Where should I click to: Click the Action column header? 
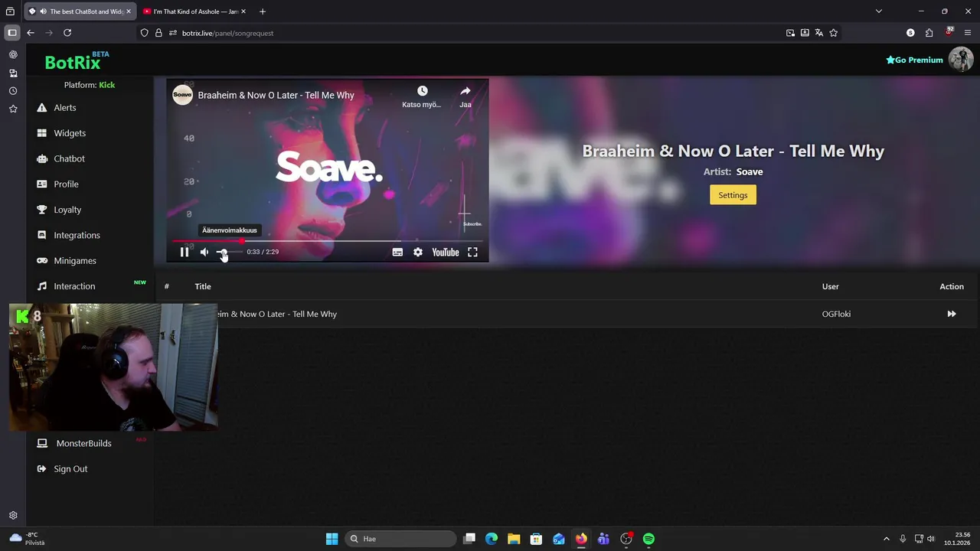coord(952,286)
